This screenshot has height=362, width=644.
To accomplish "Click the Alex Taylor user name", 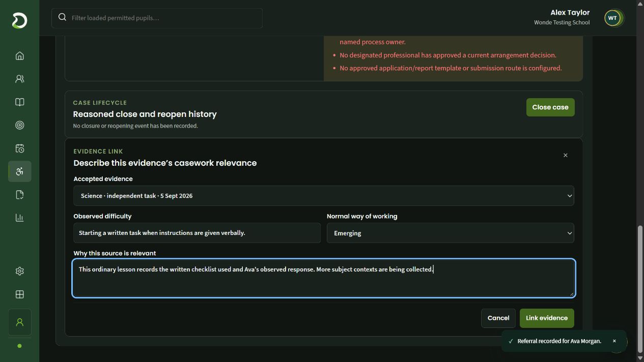I will pos(570,12).
